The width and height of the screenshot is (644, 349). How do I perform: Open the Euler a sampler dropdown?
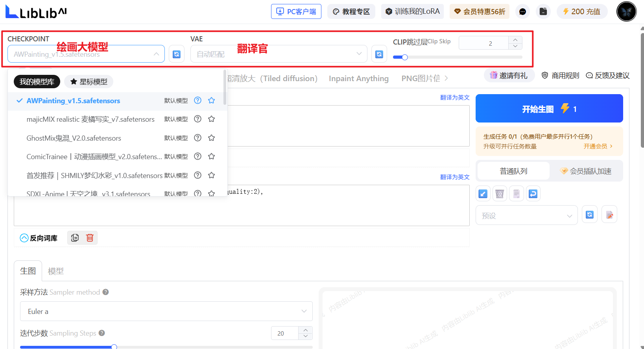166,311
